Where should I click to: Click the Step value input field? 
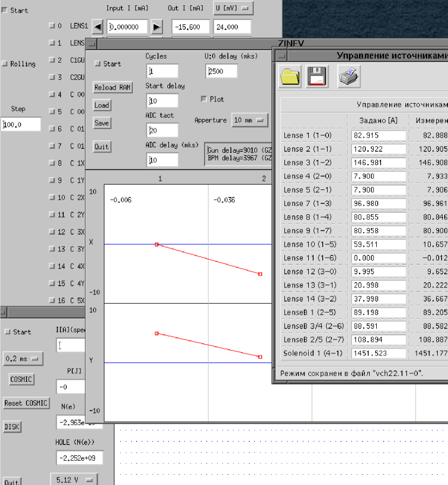[x=21, y=125]
